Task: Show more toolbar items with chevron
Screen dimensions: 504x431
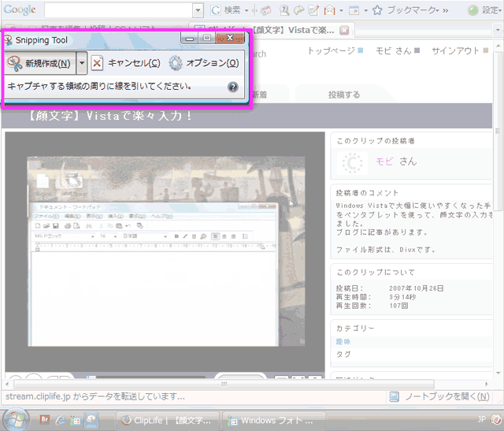Action: (446, 10)
